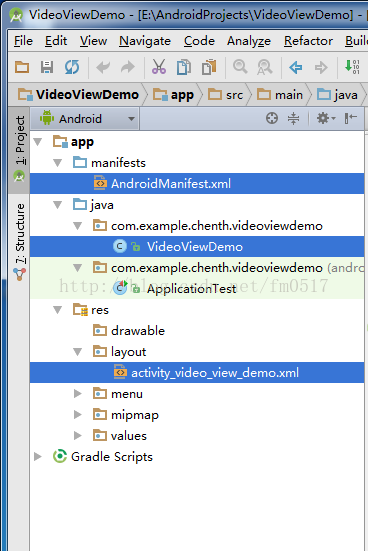Screen dimensions: 368x551
Task: Collapse the app module node
Action: click(x=38, y=142)
